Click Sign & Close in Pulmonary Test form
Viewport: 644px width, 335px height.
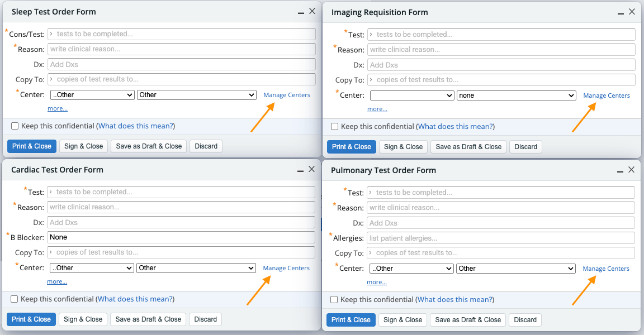pyautogui.click(x=403, y=320)
